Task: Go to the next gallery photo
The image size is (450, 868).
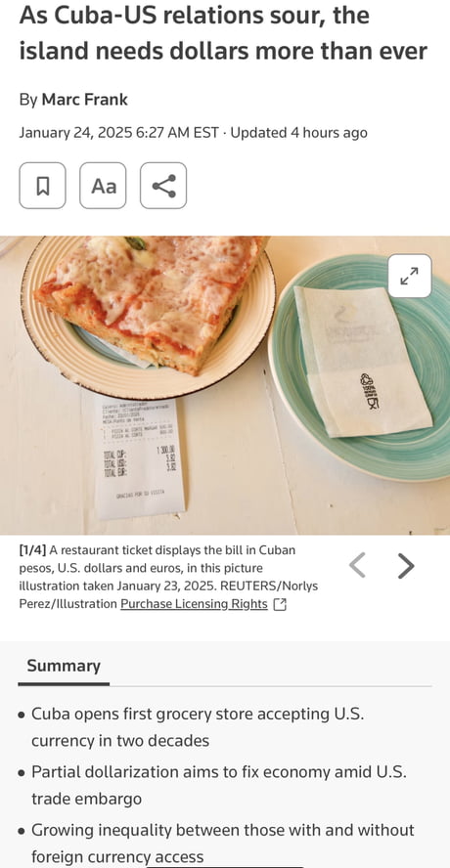Action: [x=406, y=566]
